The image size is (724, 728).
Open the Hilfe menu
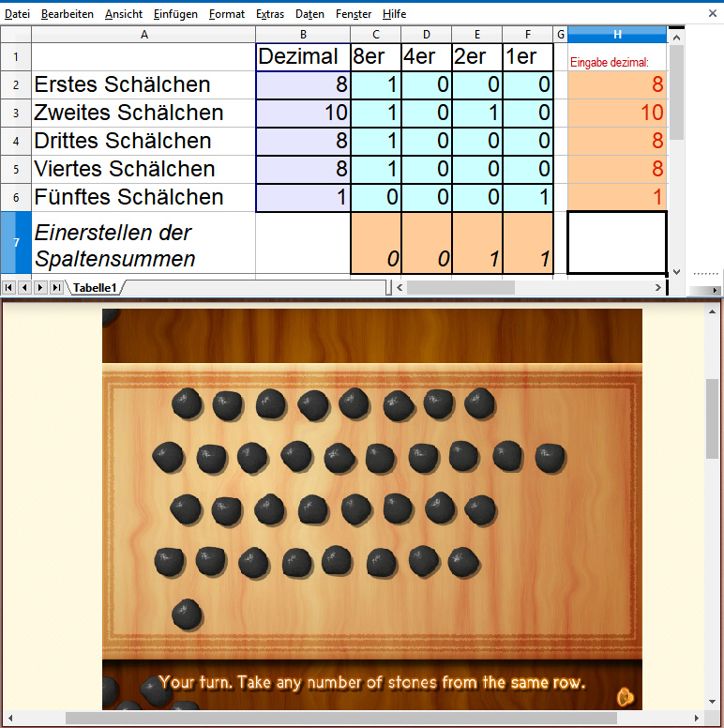pos(394,14)
